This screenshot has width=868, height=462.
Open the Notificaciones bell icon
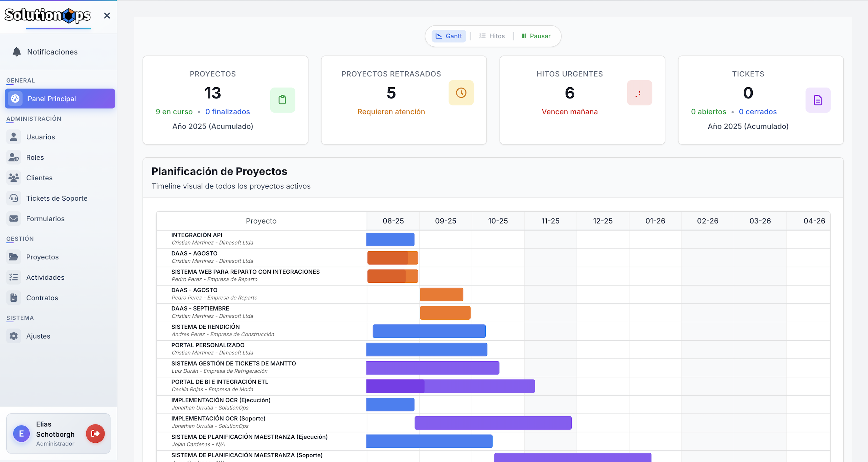17,52
